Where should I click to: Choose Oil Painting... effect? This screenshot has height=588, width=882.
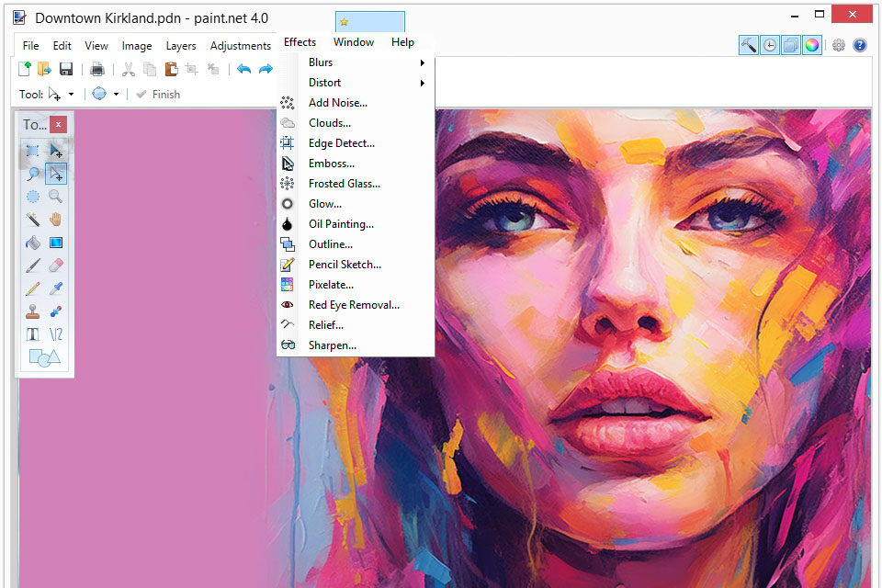(x=356, y=224)
